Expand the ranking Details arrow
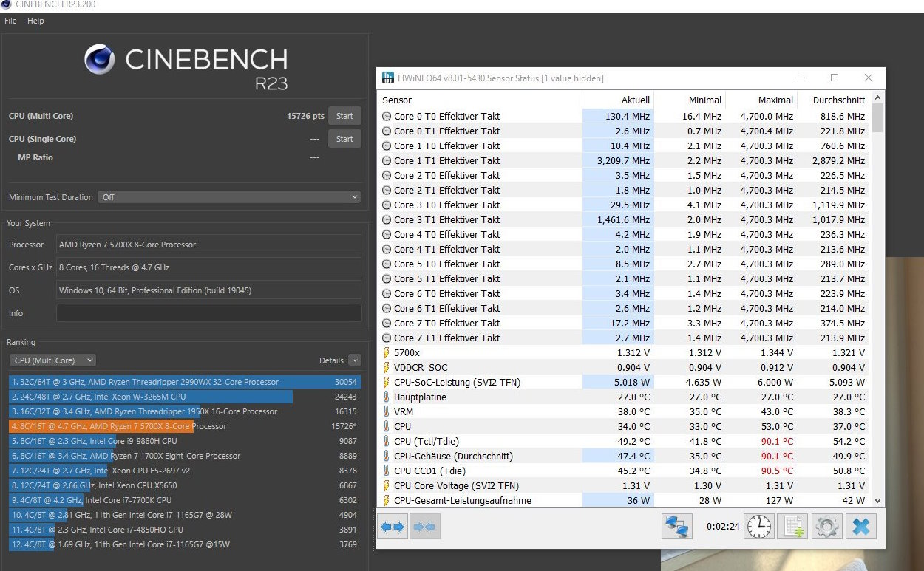Image resolution: width=924 pixels, height=571 pixels. [355, 360]
